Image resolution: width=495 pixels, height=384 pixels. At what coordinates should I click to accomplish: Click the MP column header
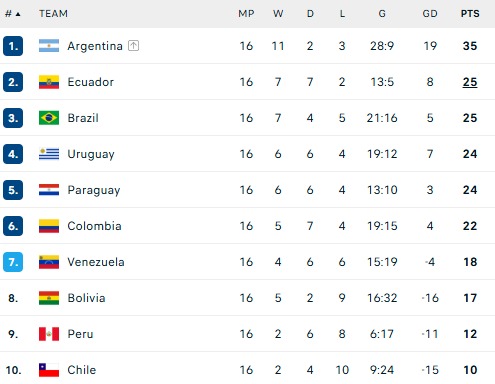coord(246,14)
